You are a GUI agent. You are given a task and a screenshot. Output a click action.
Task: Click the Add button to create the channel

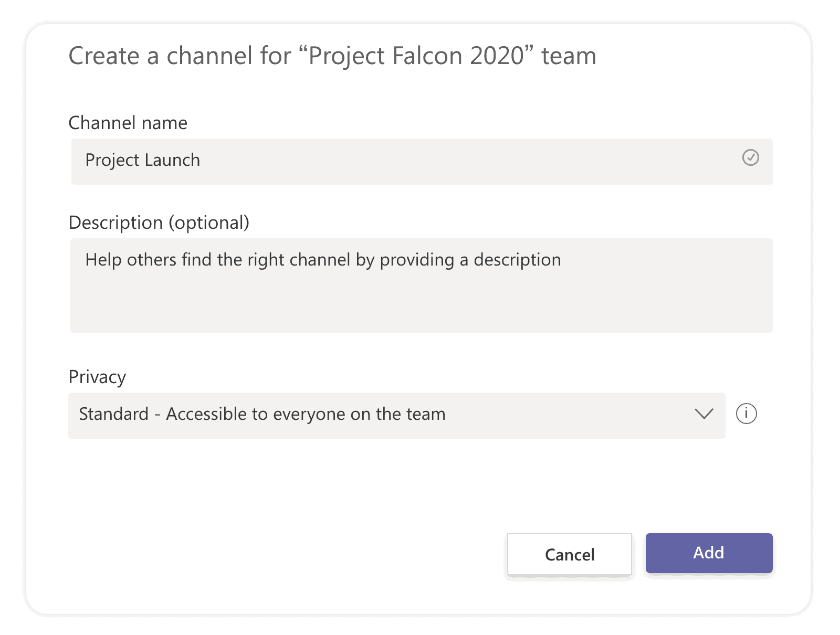[708, 553]
